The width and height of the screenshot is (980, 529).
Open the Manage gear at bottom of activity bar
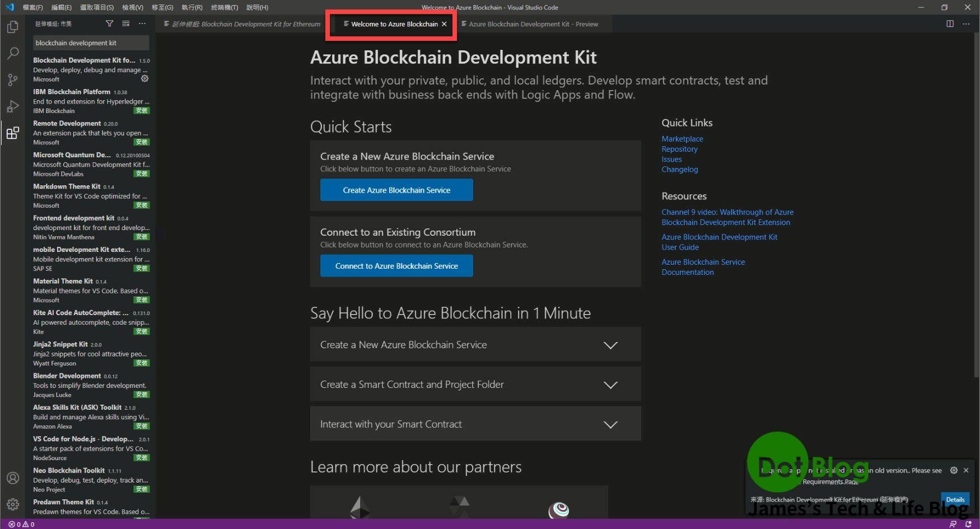tap(12, 503)
